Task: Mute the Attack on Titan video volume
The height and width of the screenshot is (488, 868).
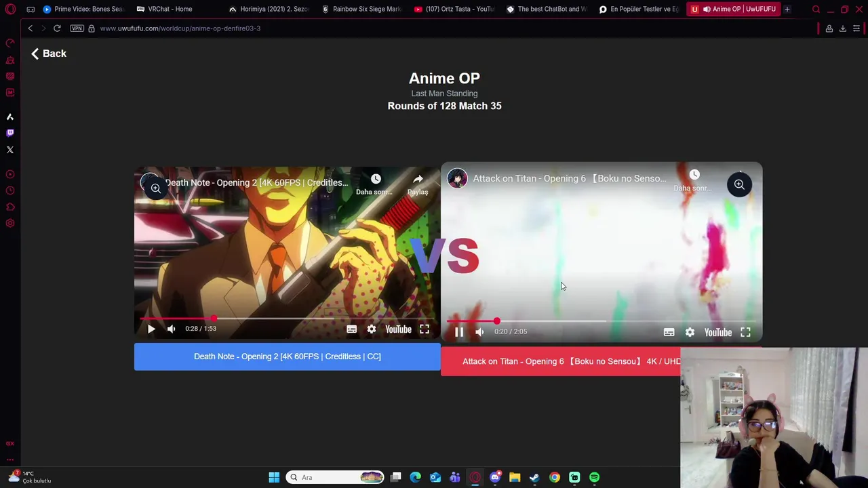Action: pyautogui.click(x=479, y=331)
